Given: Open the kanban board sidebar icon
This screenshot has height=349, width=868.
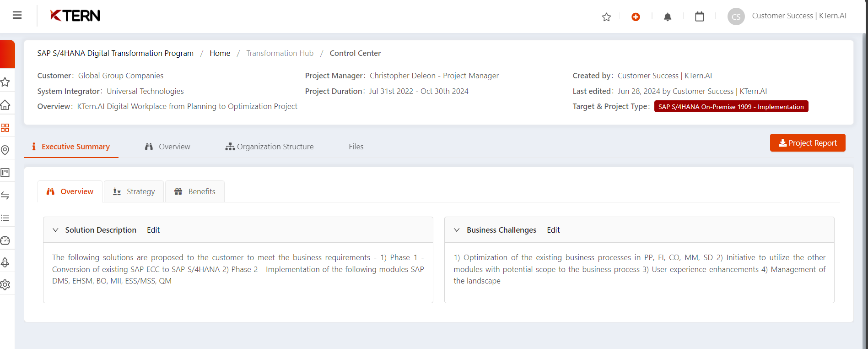Looking at the screenshot, I should 5,173.
